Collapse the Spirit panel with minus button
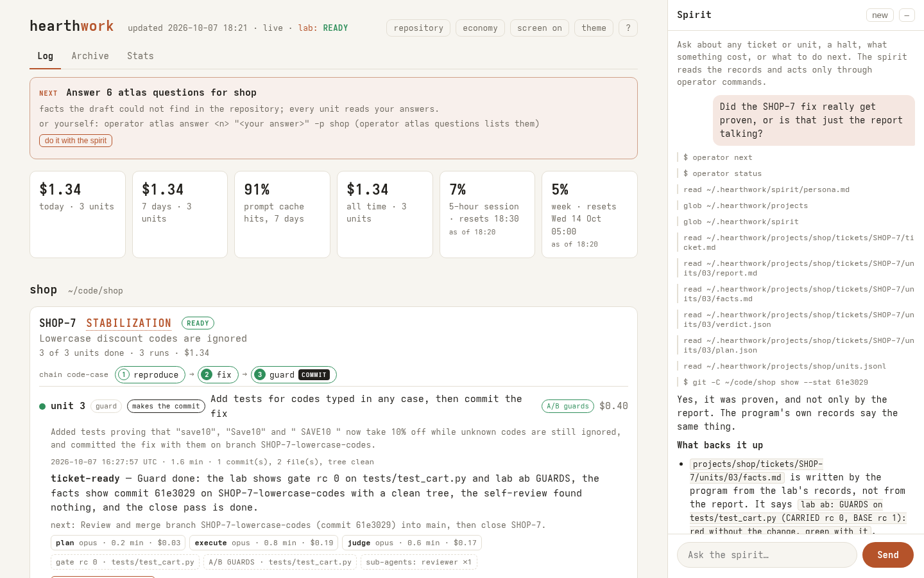 point(907,15)
